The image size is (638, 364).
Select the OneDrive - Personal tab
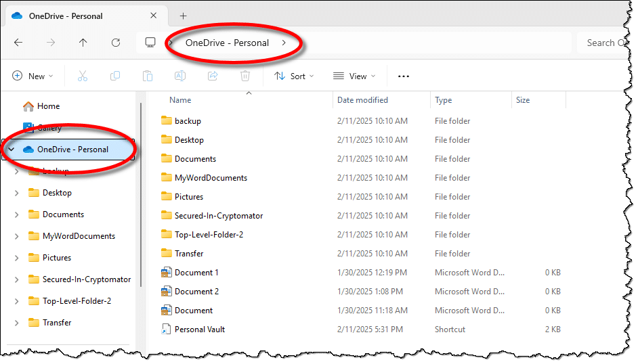[x=85, y=16]
